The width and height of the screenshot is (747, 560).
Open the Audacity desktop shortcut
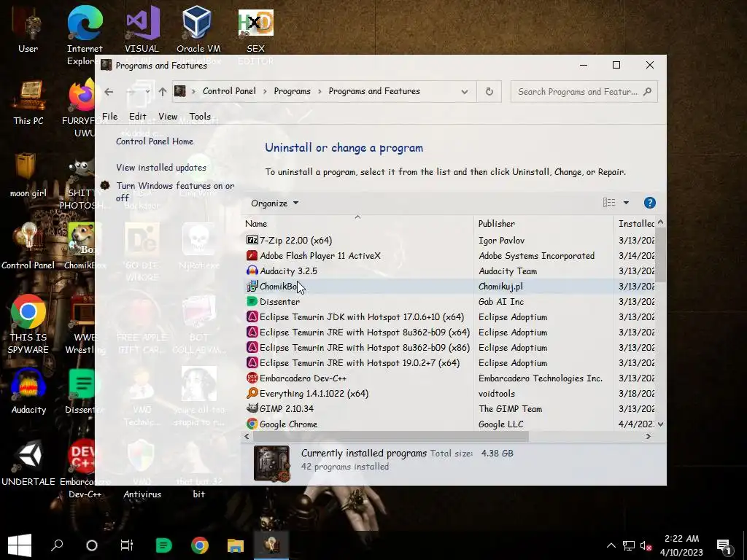coord(28,392)
